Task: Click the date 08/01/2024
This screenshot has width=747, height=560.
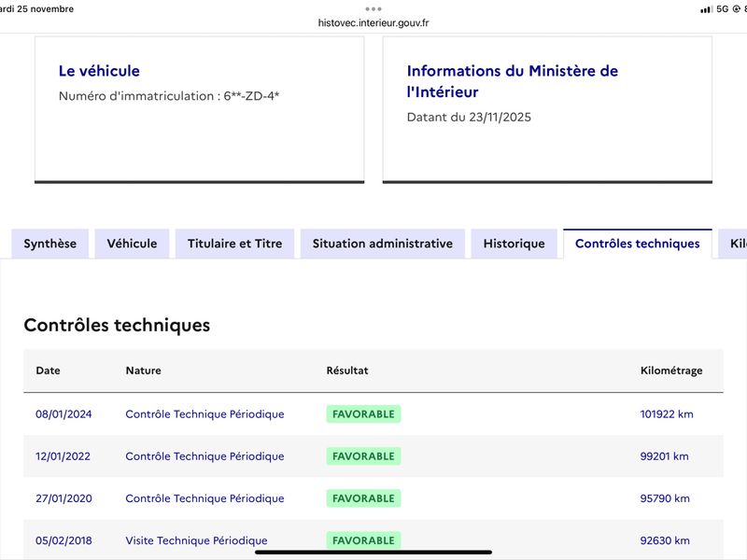Action: click(x=63, y=414)
